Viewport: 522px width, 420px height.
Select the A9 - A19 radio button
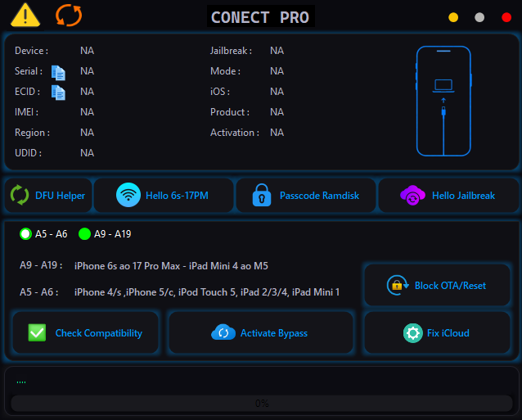[x=84, y=234]
